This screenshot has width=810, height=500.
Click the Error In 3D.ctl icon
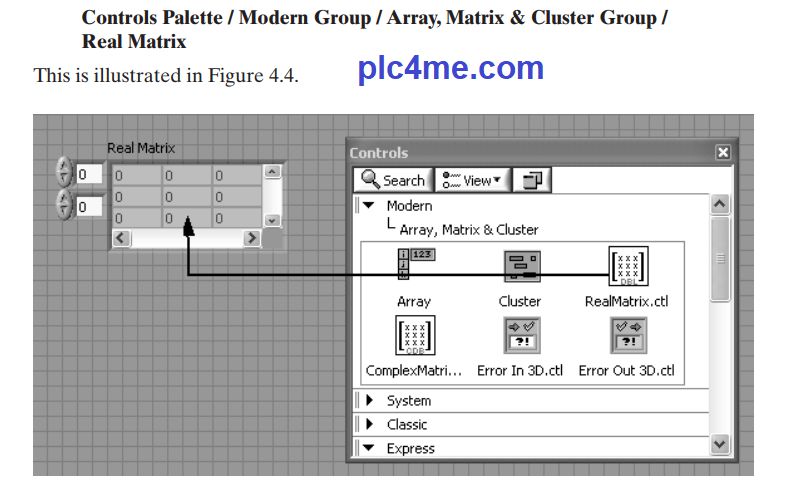[x=520, y=335]
